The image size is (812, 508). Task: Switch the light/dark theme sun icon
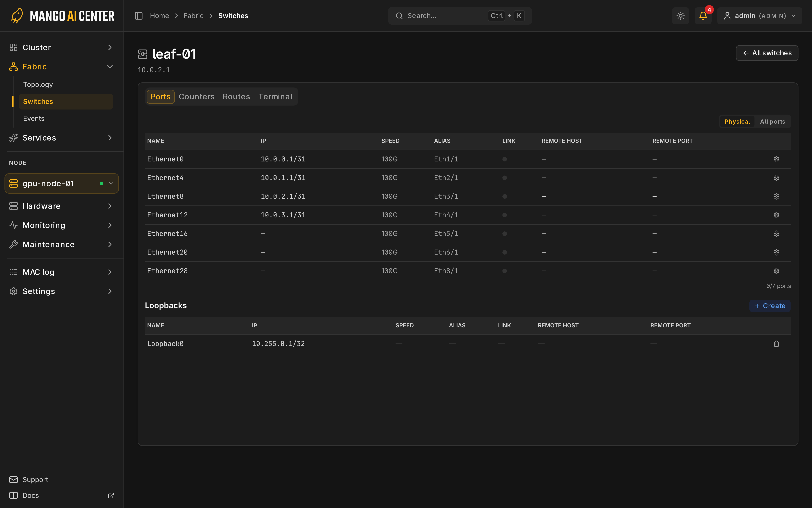tap(680, 16)
